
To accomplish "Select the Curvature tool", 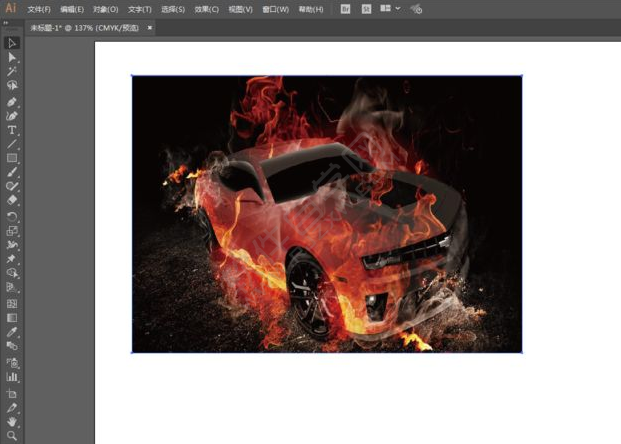I will click(12, 116).
